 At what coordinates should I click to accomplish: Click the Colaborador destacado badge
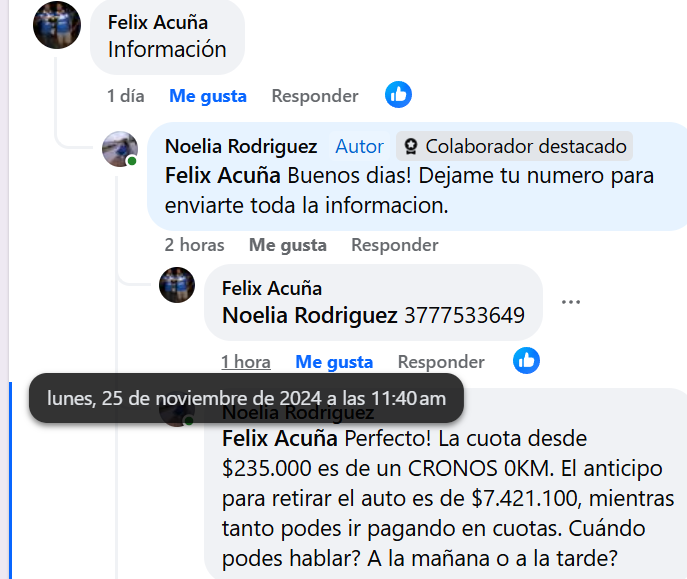pos(514,146)
